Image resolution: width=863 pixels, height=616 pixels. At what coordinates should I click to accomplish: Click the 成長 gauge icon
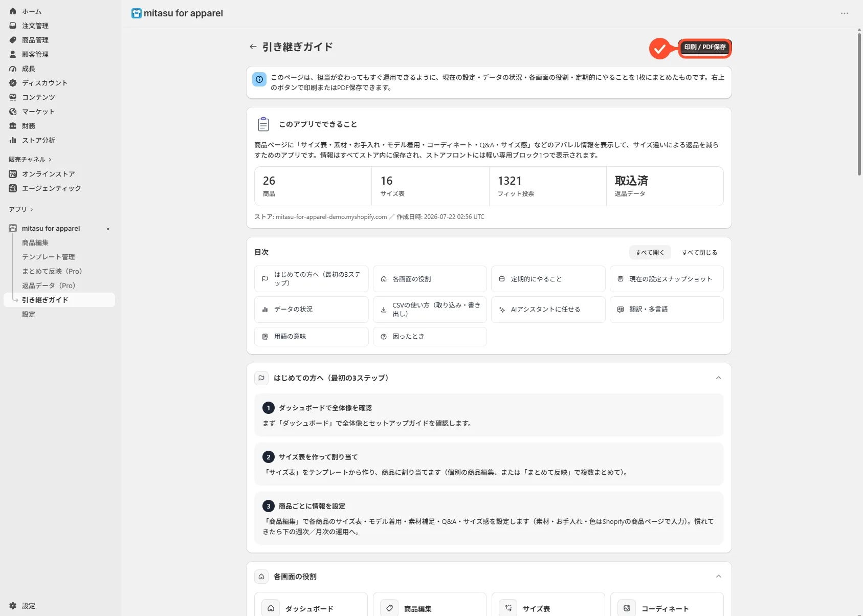(x=13, y=69)
